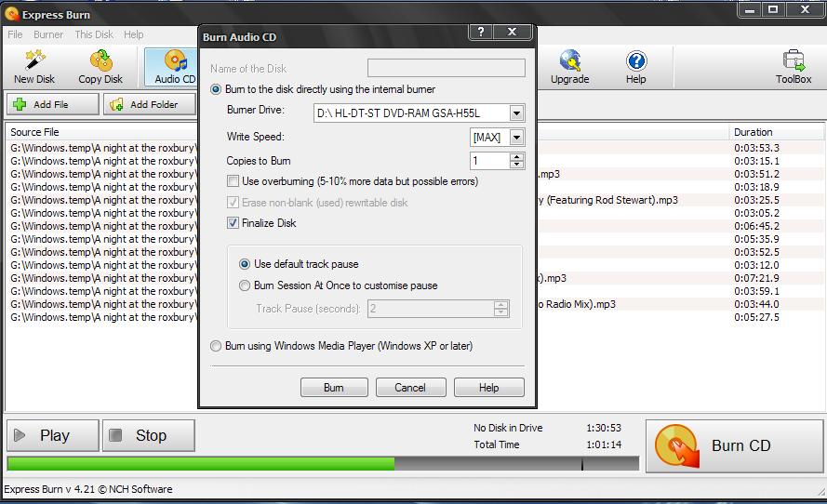Select the track with duration 0:03:18.9
The width and height of the screenshot is (827, 504).
coord(414,187)
